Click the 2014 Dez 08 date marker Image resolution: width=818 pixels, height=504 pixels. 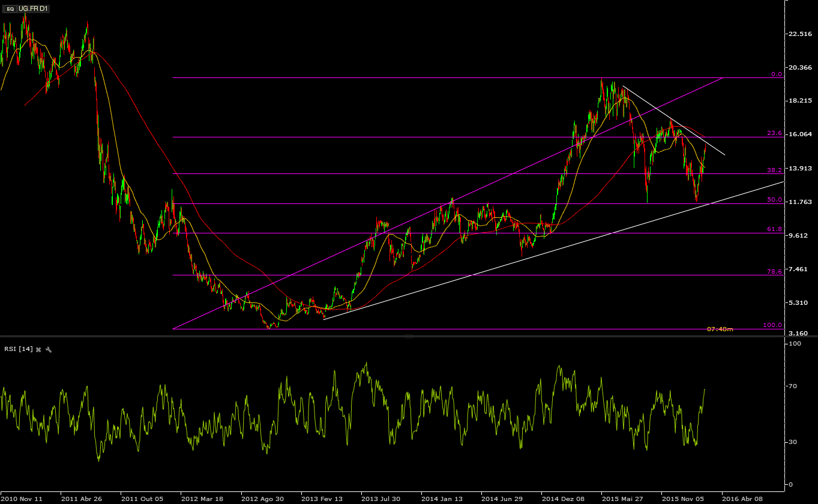pos(563,499)
